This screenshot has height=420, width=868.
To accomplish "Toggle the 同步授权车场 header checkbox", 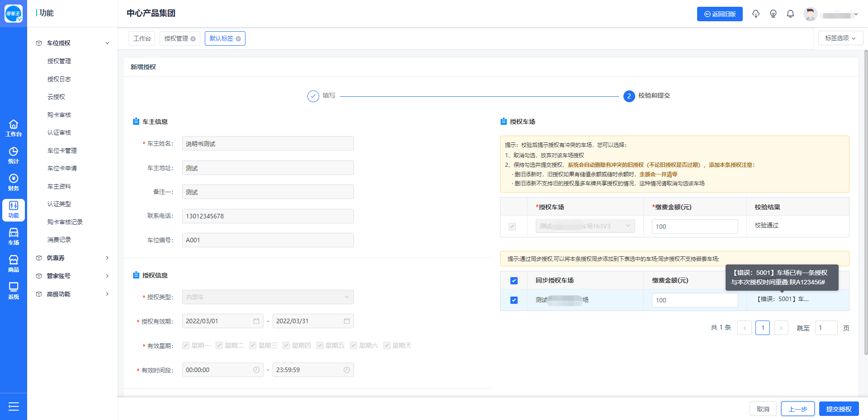I will [x=514, y=281].
